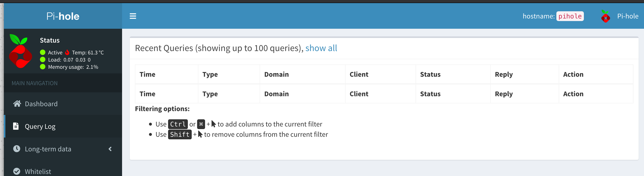The height and width of the screenshot is (176, 644).
Task: Click the 'Load: 0.07 0.03 0' text
Action: point(69,60)
